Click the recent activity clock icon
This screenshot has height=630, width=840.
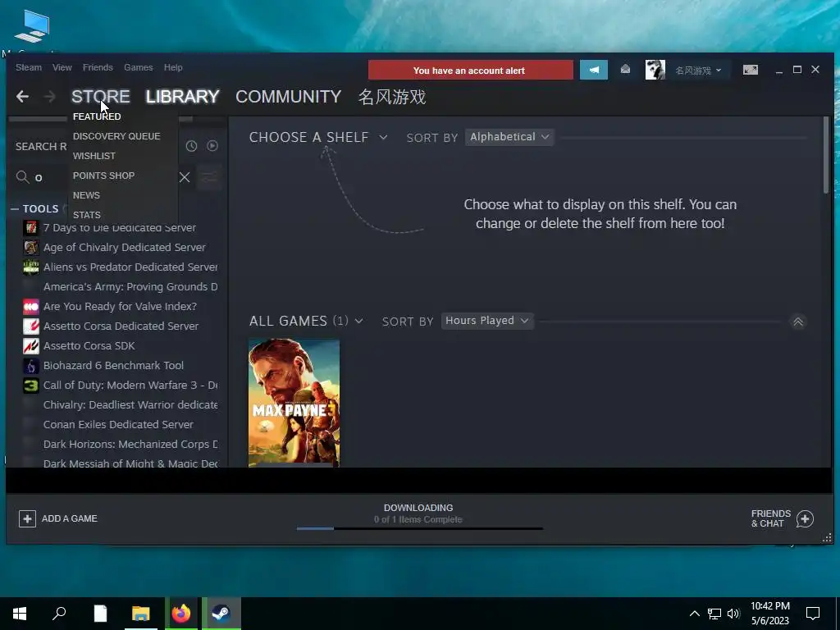(x=191, y=146)
